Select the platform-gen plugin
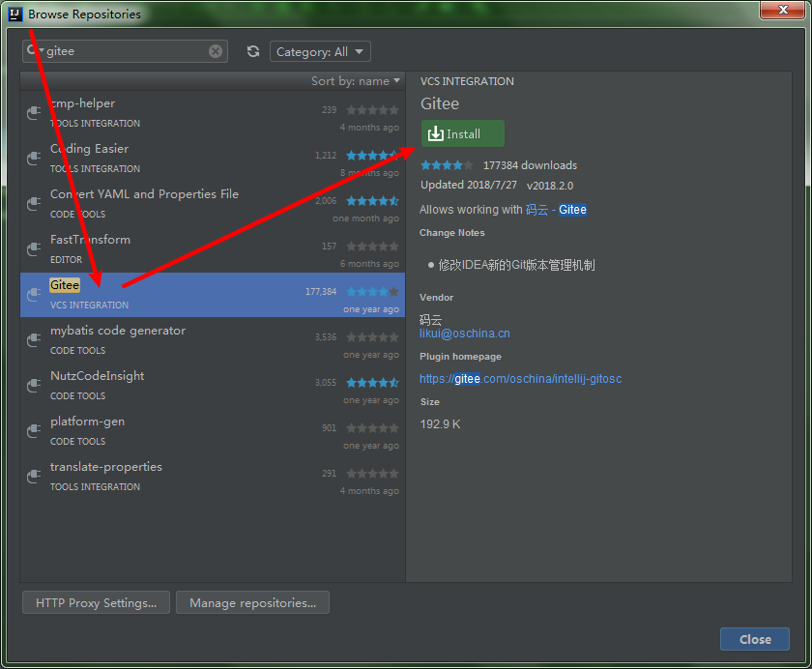This screenshot has width=812, height=669. click(213, 431)
